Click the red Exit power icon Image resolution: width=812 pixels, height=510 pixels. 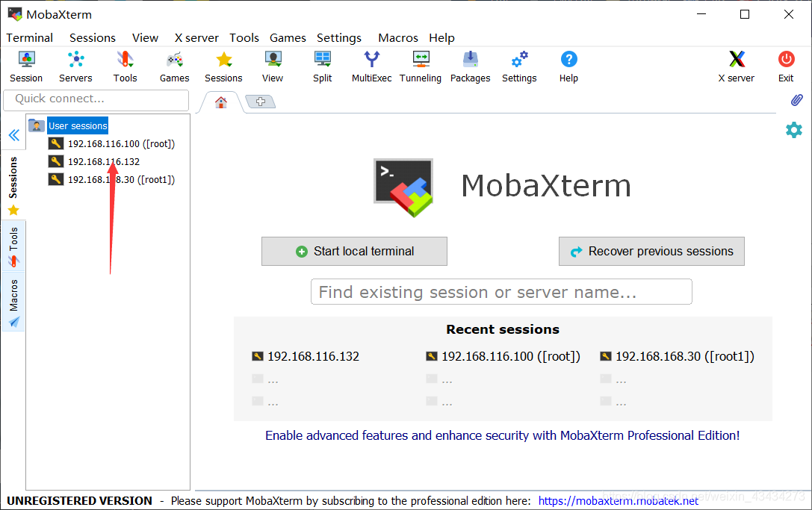786,59
